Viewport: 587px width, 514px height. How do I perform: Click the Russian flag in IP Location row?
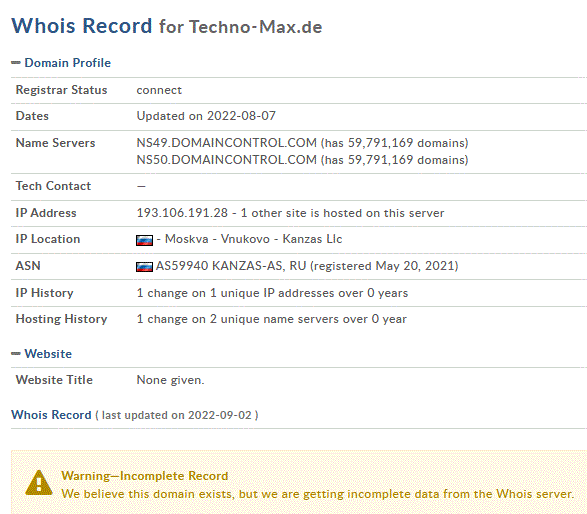[145, 240]
